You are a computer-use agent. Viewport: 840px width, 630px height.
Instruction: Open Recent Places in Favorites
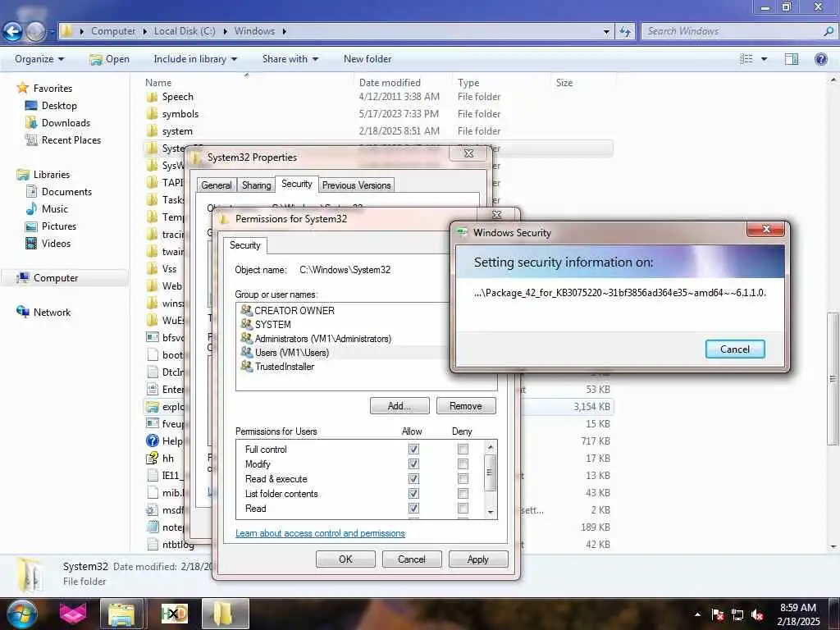point(71,139)
